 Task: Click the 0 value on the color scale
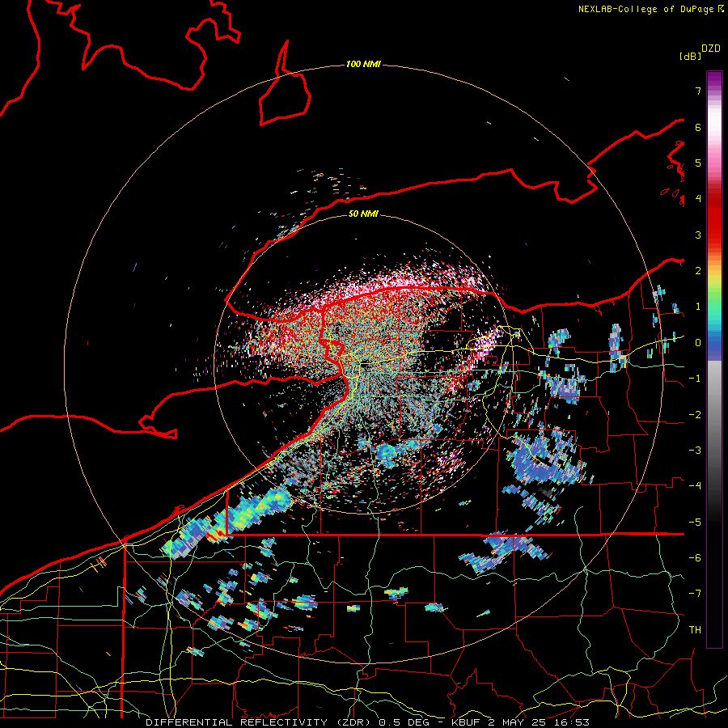(x=698, y=343)
